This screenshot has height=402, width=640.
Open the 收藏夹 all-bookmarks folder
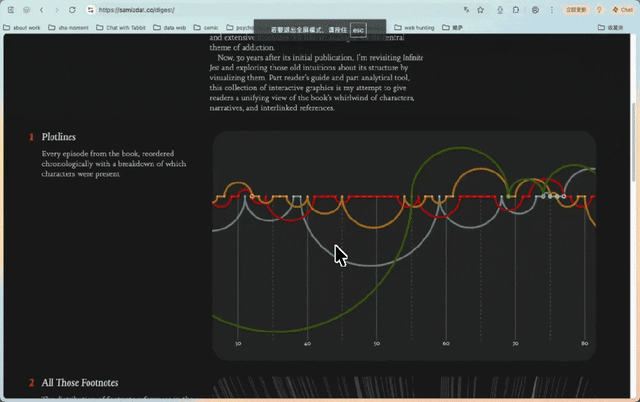tap(611, 27)
